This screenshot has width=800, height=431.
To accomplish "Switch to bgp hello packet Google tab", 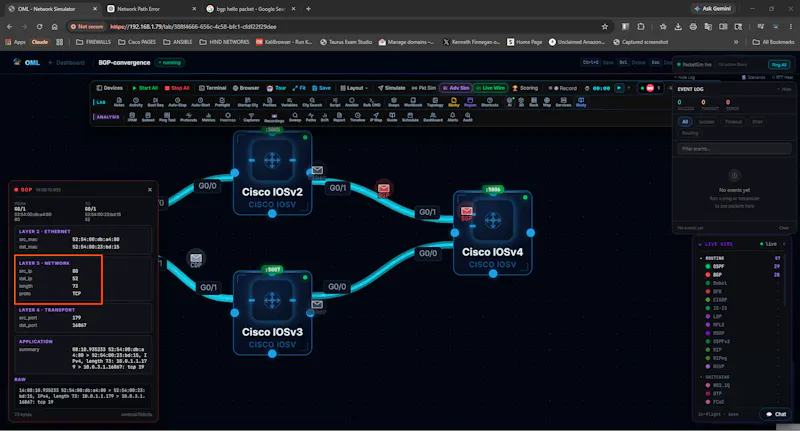I will pyautogui.click(x=250, y=9).
